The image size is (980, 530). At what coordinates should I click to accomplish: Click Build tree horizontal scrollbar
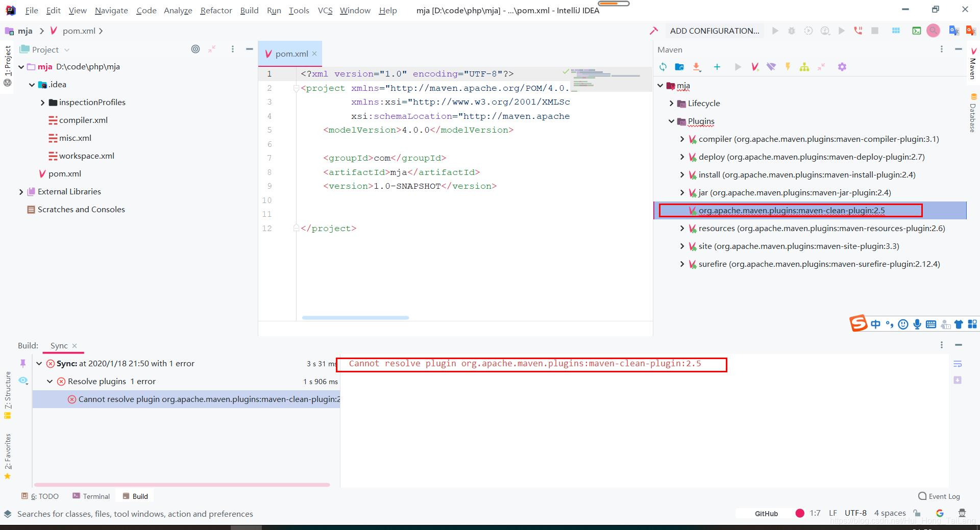point(182,485)
